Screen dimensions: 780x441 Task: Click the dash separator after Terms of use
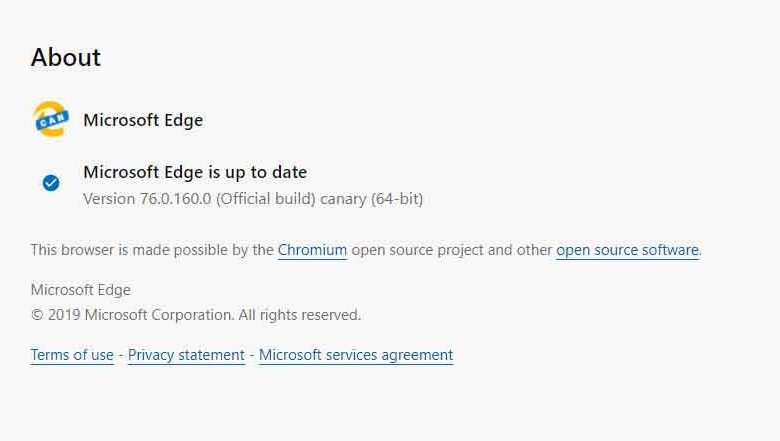121,355
